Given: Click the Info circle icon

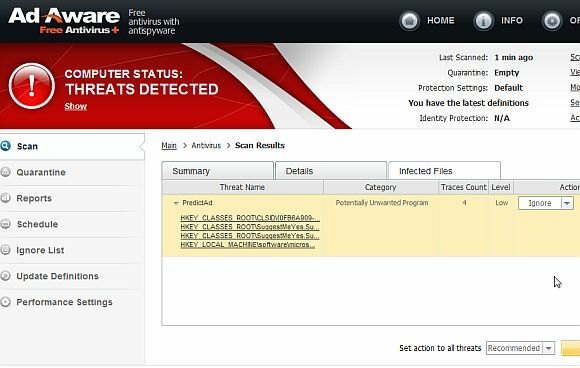Looking at the screenshot, I should [x=483, y=21].
